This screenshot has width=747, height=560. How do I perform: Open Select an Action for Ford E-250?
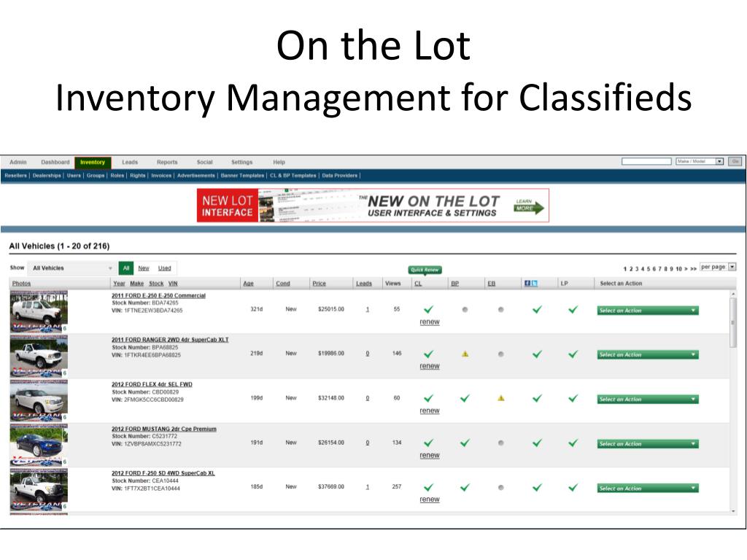pyautogui.click(x=648, y=311)
